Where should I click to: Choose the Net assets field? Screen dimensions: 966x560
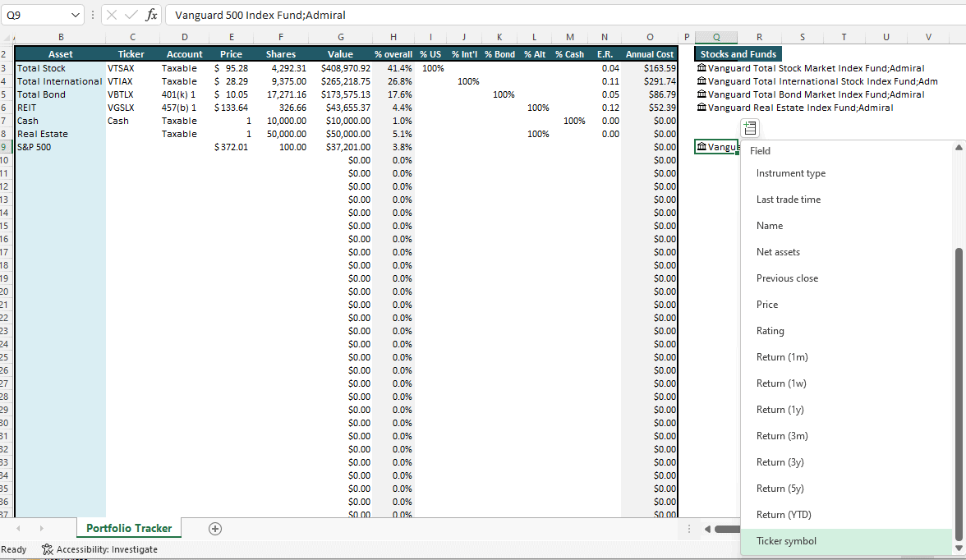coord(846,252)
